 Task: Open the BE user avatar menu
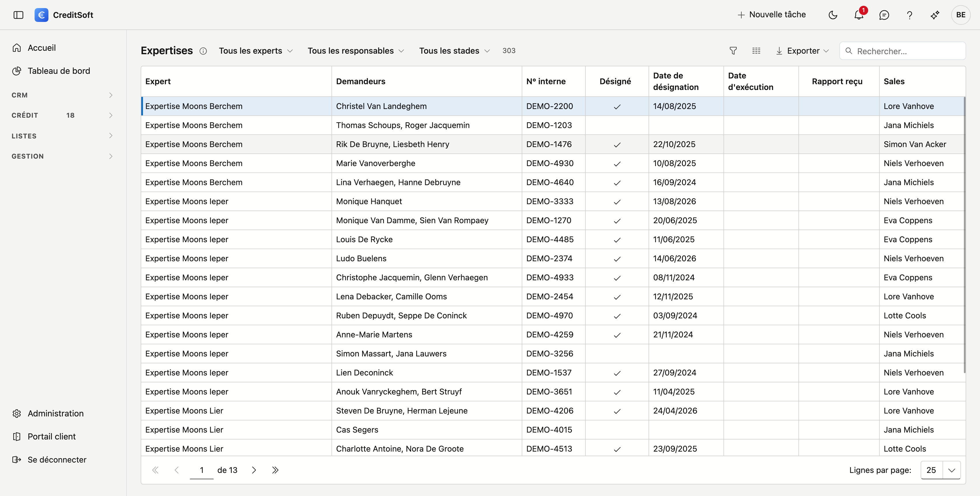[961, 15]
